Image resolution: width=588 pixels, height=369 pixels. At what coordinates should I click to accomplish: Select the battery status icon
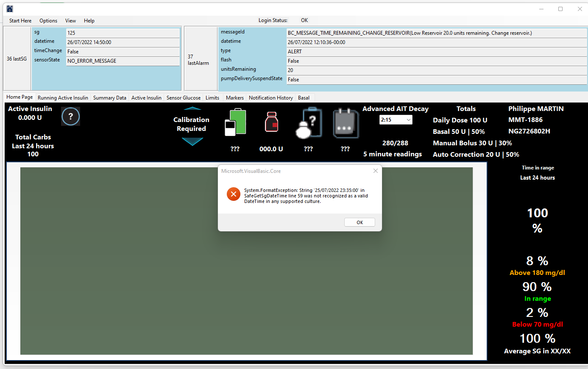click(x=235, y=123)
